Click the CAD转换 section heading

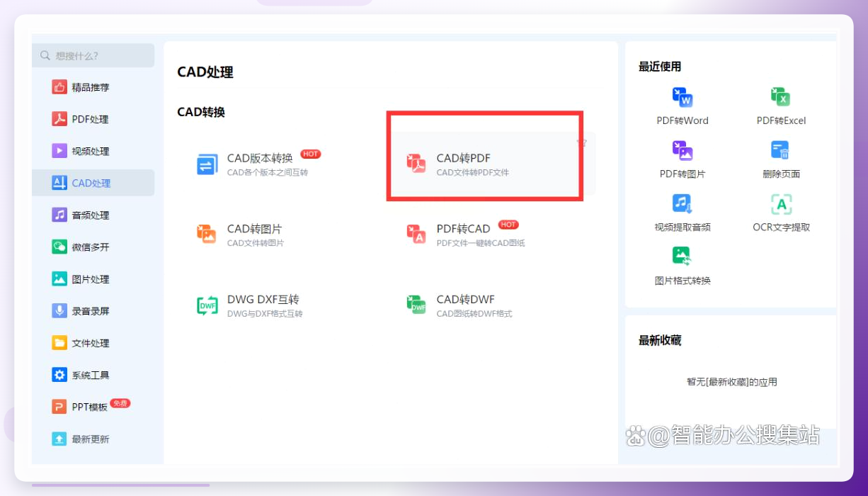(x=201, y=112)
